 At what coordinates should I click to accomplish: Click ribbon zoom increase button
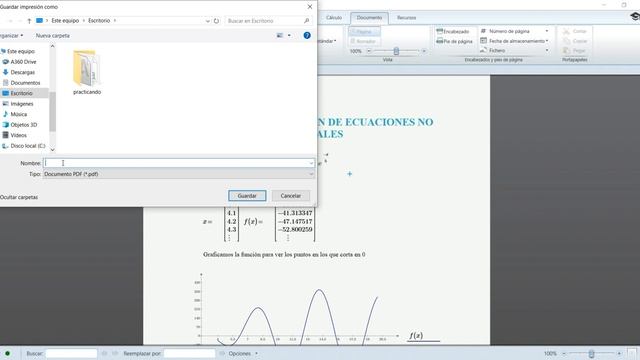pyautogui.click(x=424, y=51)
